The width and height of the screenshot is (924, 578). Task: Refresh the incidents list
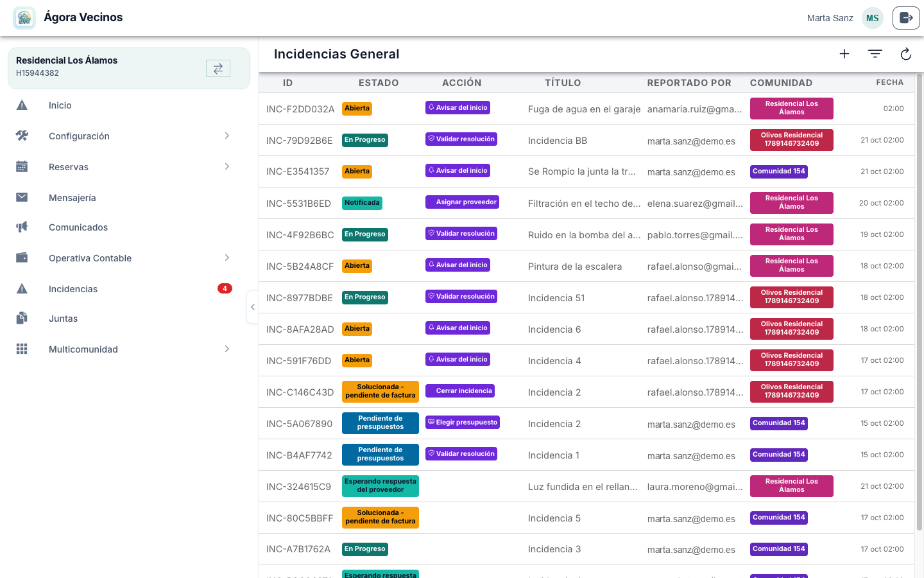coord(906,54)
